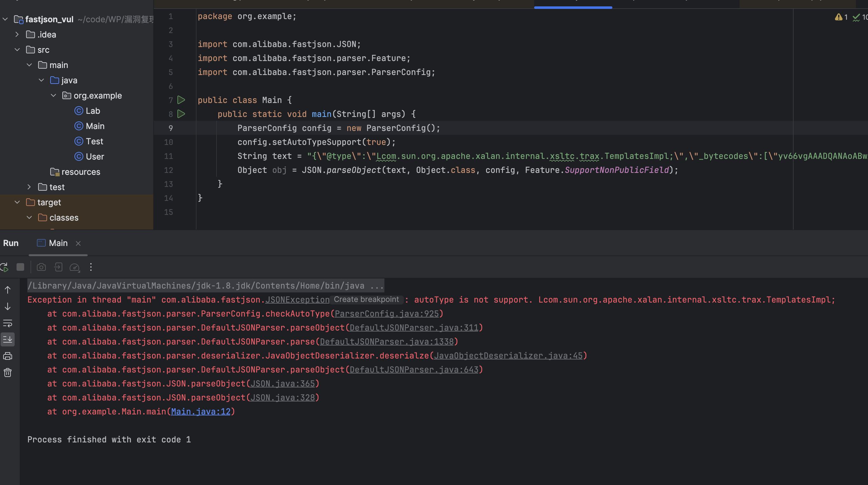The image size is (868, 485).
Task: Close the Main run tab
Action: 78,243
